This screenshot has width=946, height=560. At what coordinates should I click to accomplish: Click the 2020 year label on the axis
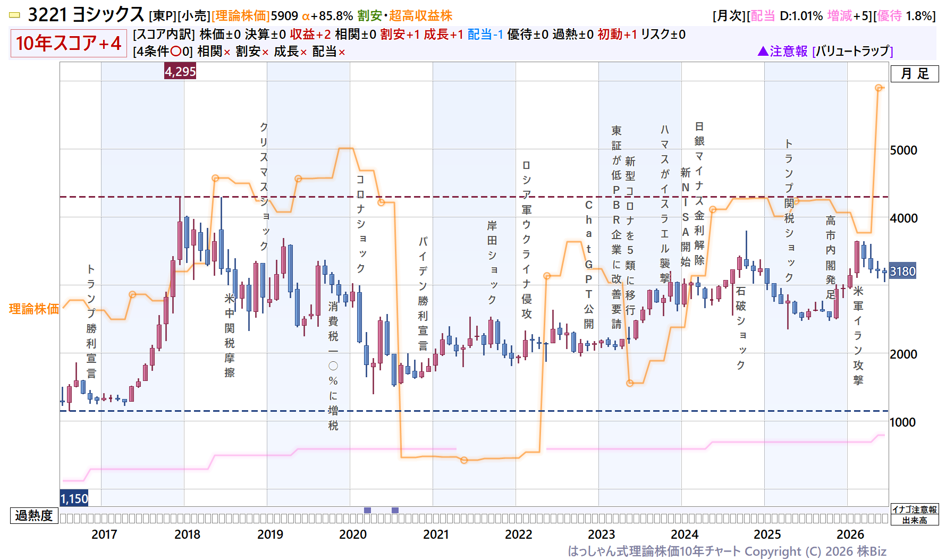353,534
